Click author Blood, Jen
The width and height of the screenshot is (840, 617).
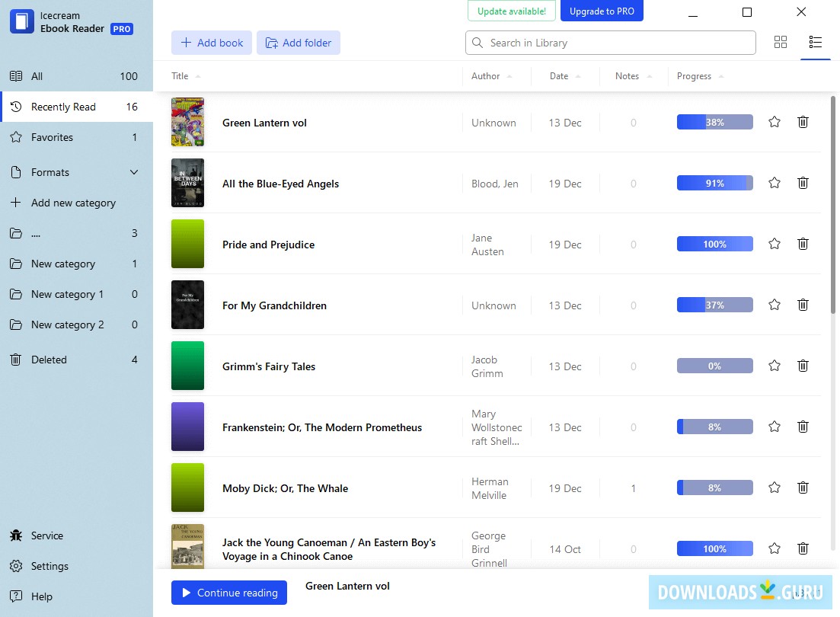(x=494, y=184)
